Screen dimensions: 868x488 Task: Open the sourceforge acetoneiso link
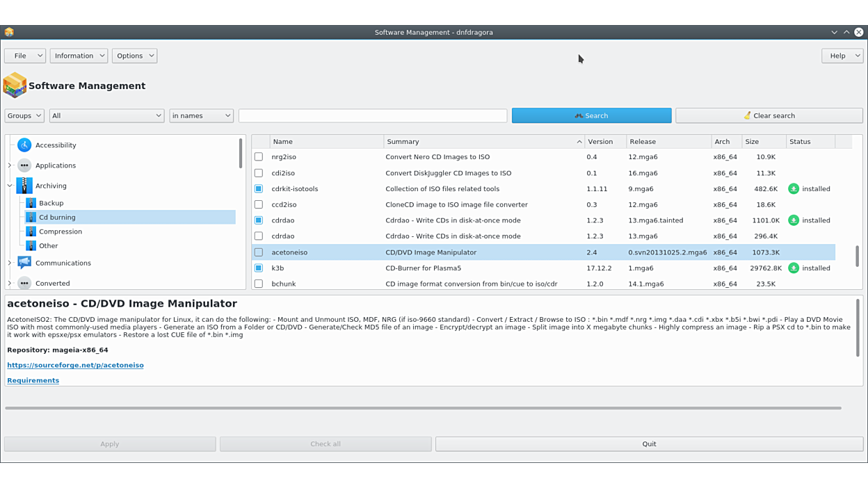tap(75, 365)
